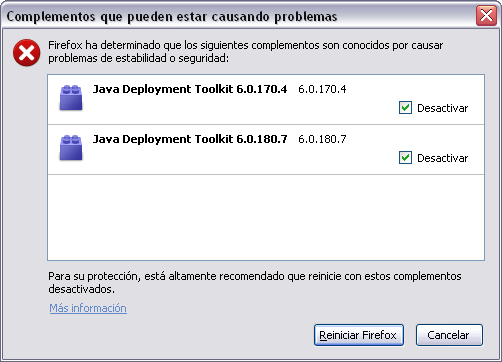The height and width of the screenshot is (362, 502).
Task: Click the Reiniciar Firefox button
Action: pyautogui.click(x=359, y=335)
